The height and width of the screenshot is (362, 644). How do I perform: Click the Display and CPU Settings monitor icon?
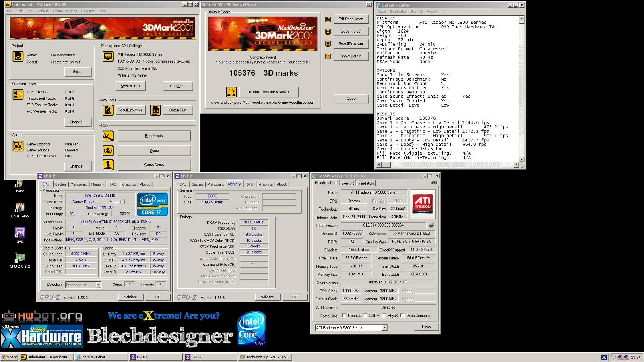point(108,56)
